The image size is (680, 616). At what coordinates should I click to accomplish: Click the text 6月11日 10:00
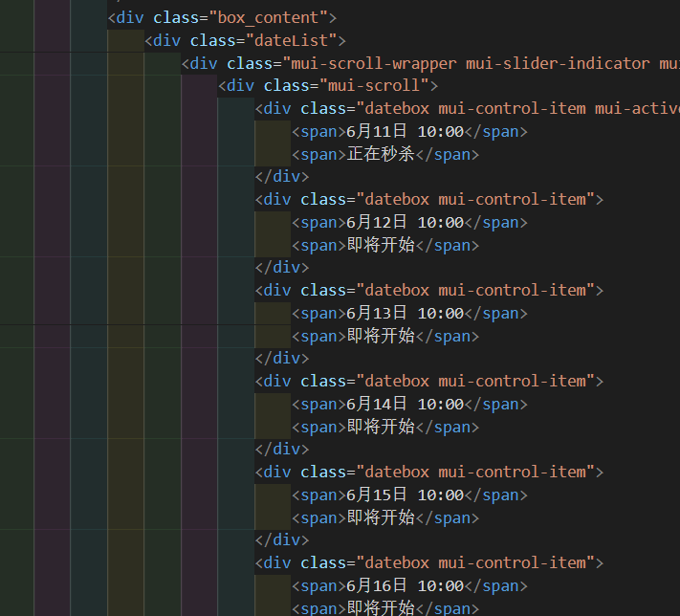[x=406, y=131]
